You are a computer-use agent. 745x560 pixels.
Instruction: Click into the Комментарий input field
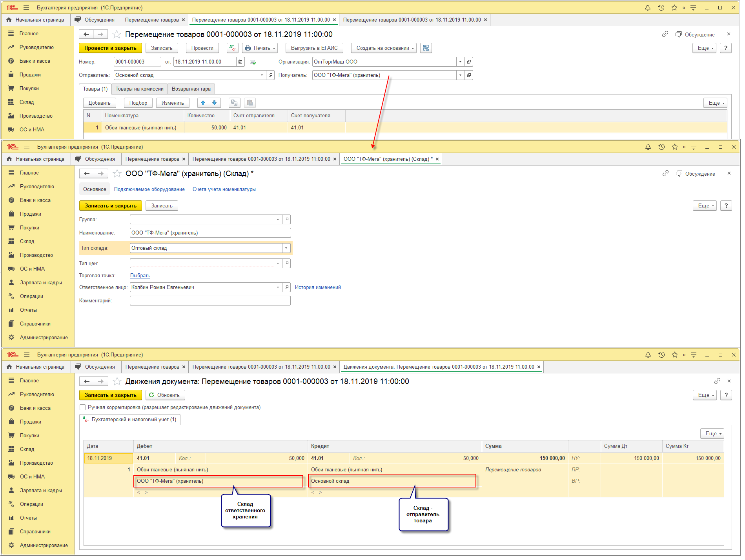210,301
